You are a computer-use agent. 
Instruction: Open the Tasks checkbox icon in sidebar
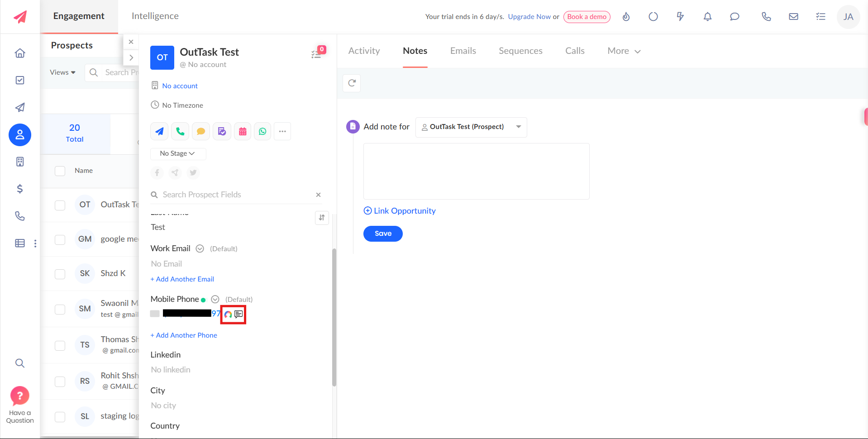[x=20, y=80]
